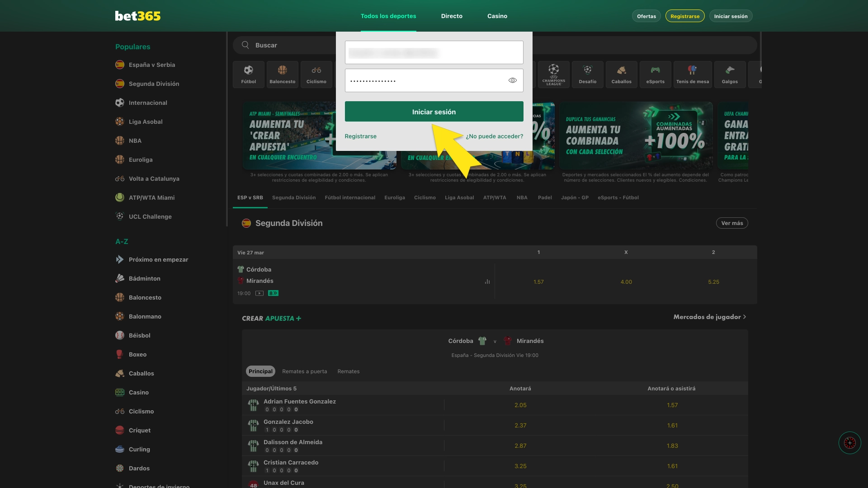Click the 8» additional markets expander
This screenshot has height=488, width=868.
[x=272, y=293]
